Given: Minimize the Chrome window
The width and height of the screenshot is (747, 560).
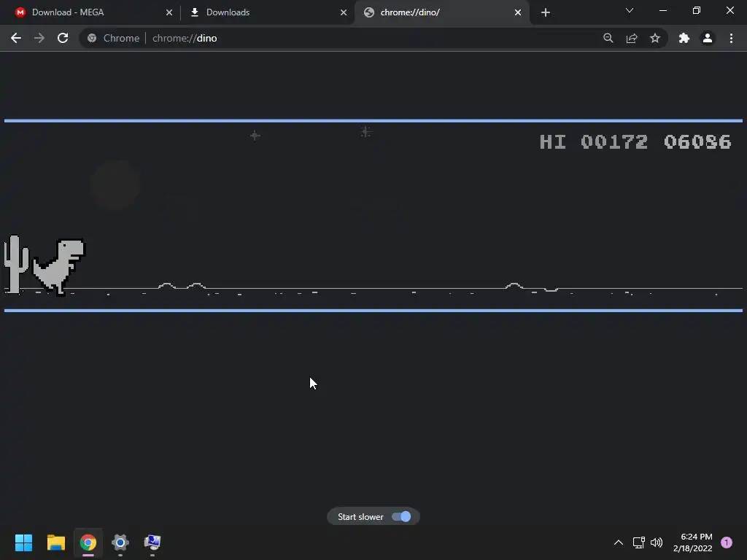Looking at the screenshot, I should coord(662,10).
